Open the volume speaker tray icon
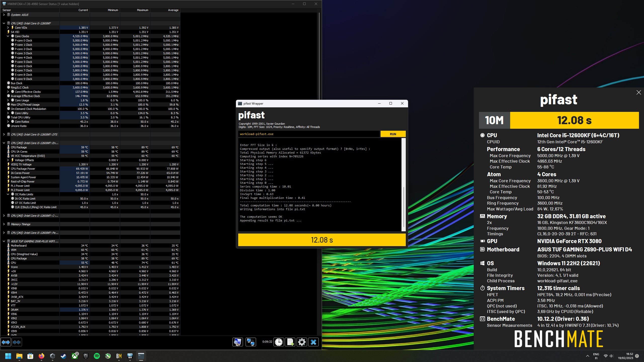This screenshot has height=362, width=644. pos(612,356)
